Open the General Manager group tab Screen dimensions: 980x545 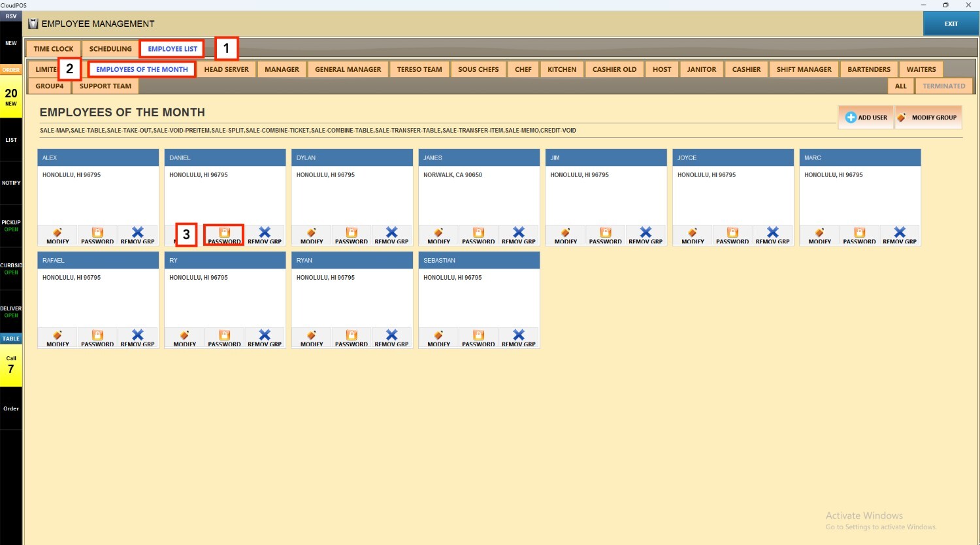(x=348, y=69)
